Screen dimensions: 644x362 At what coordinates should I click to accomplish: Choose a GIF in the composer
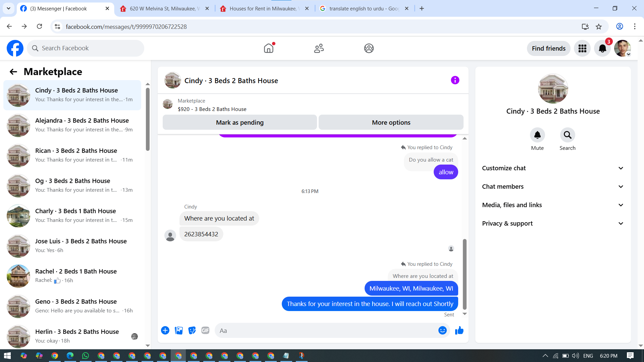[205, 330]
